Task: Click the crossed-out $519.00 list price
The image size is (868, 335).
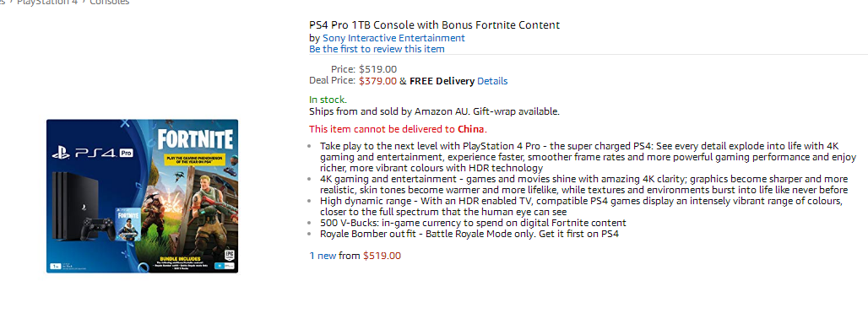Action: point(377,70)
